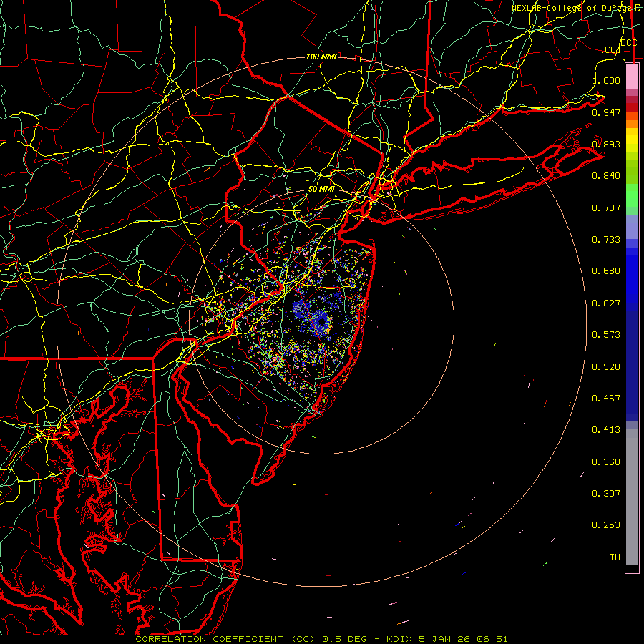Pick the red band on the color bar
The width and height of the screenshot is (644, 644).
click(x=632, y=107)
